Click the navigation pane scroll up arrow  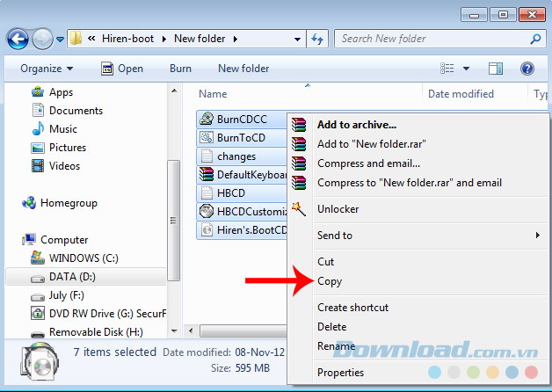tap(174, 91)
